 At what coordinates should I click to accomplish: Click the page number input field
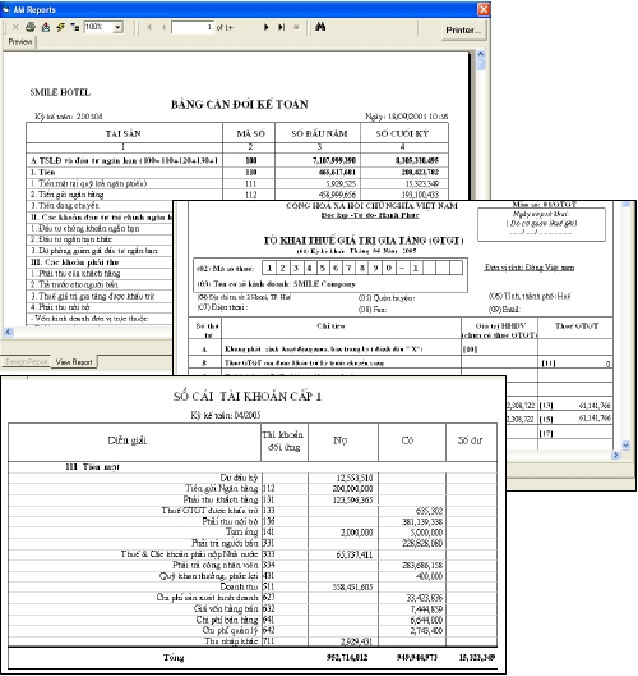(192, 27)
